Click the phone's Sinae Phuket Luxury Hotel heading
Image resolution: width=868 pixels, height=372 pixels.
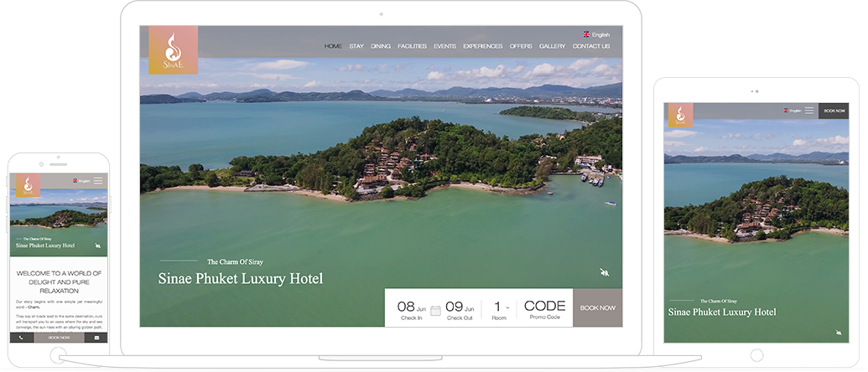tap(45, 245)
